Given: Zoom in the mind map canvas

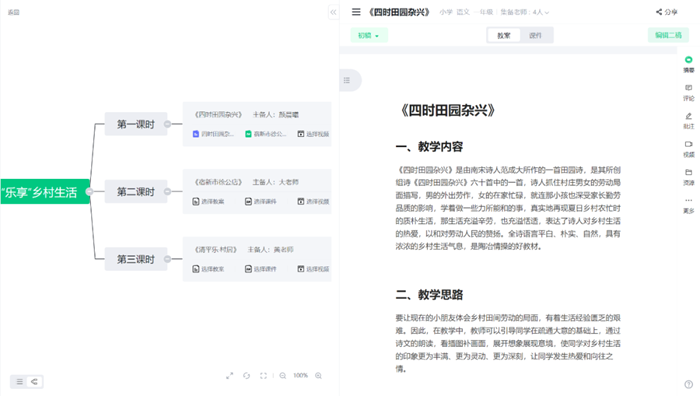Looking at the screenshot, I should point(318,375).
